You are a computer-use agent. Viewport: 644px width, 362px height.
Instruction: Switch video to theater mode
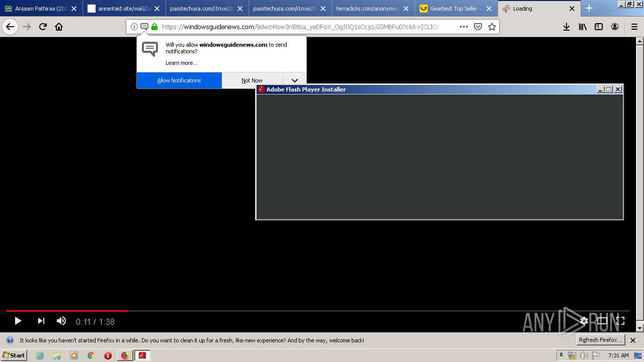602,321
